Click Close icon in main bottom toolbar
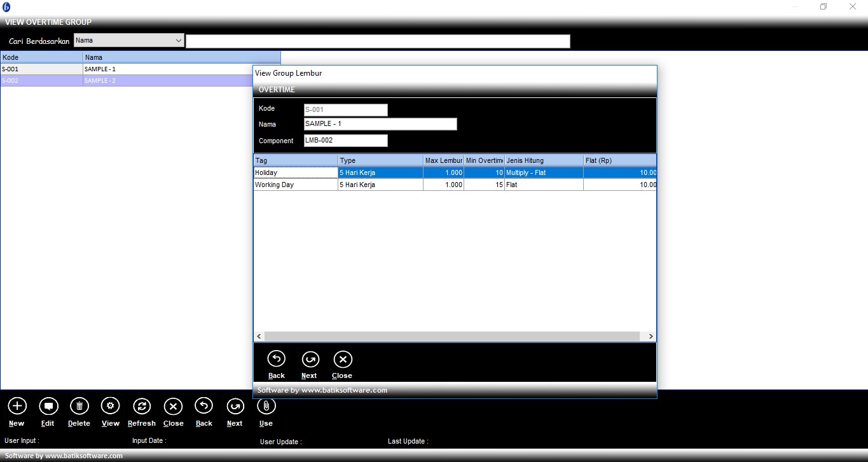868x462 pixels. [x=173, y=406]
